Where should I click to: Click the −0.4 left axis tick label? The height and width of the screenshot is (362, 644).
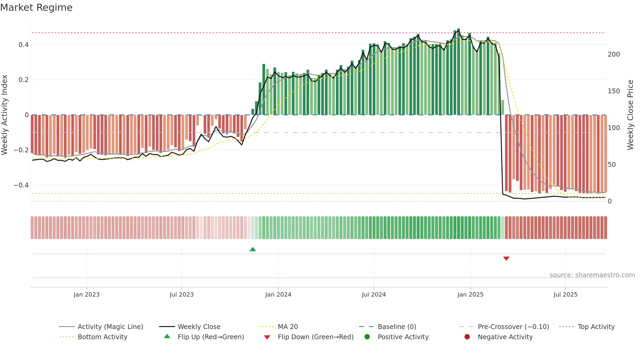(21, 185)
